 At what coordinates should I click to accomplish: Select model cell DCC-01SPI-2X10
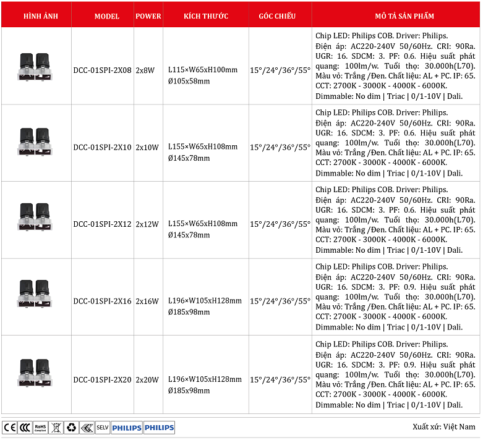[102, 148]
